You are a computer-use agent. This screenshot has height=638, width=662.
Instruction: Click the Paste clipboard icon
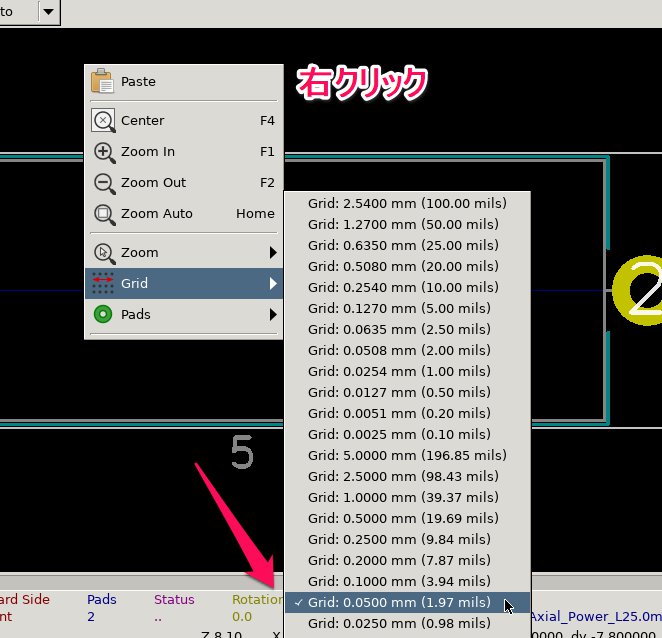[103, 81]
